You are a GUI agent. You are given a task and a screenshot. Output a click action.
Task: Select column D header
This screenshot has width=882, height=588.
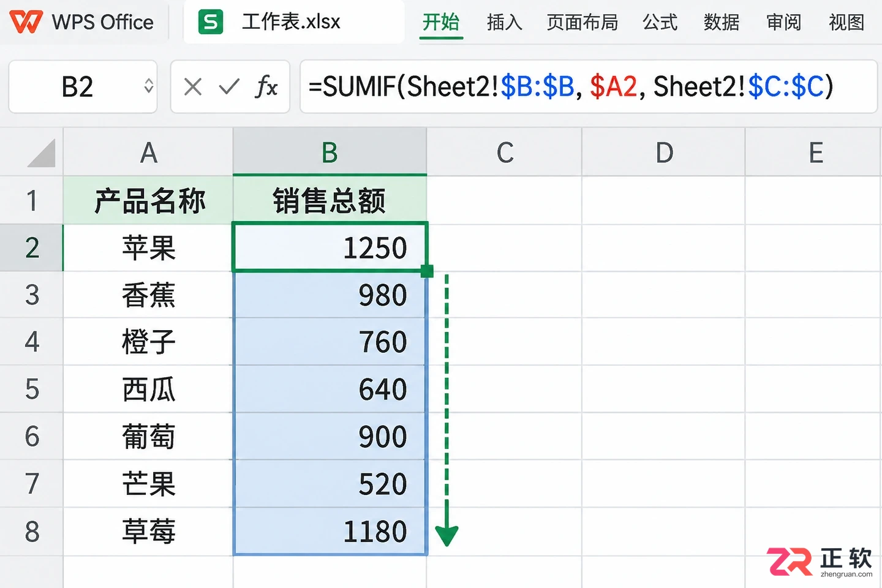tap(663, 153)
